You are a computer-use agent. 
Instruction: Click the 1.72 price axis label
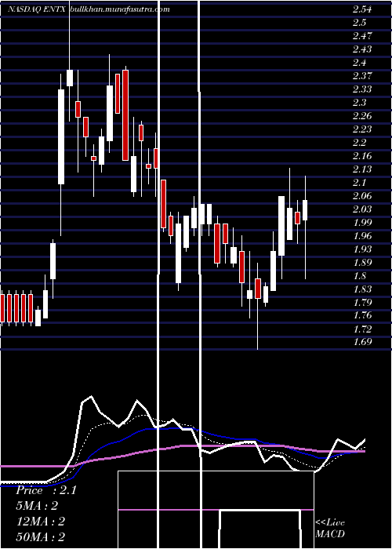(x=362, y=329)
